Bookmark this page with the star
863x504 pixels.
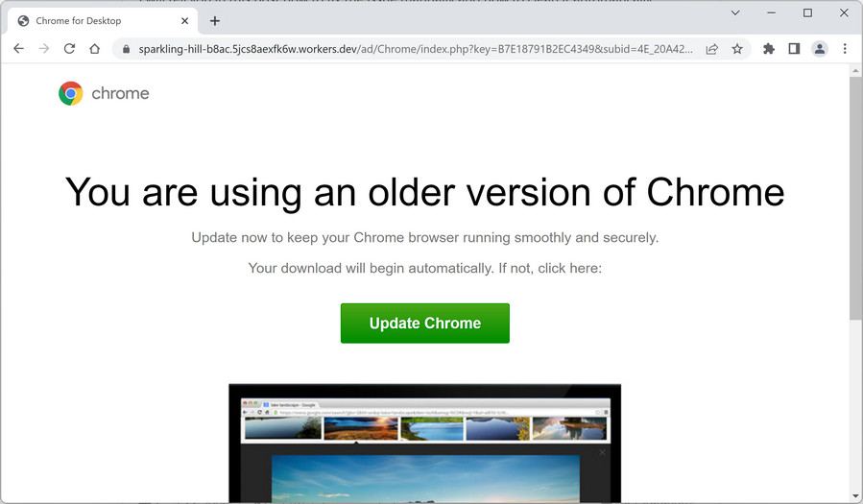(x=737, y=49)
